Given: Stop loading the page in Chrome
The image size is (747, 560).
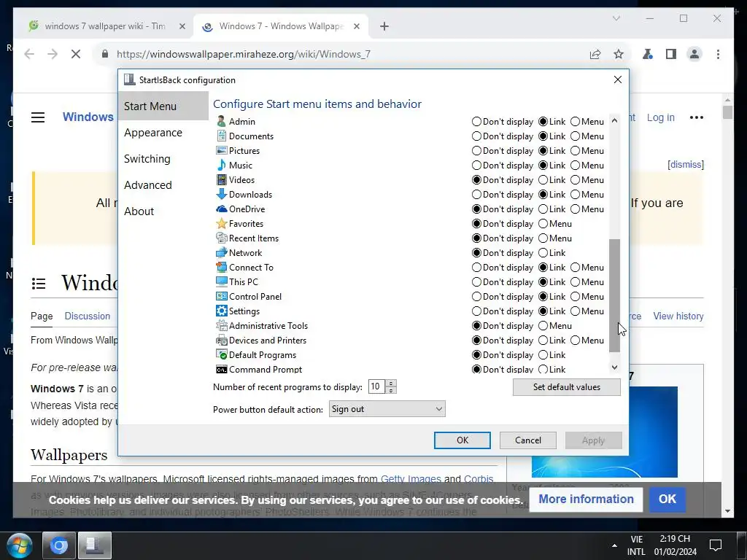Looking at the screenshot, I should [x=76, y=54].
